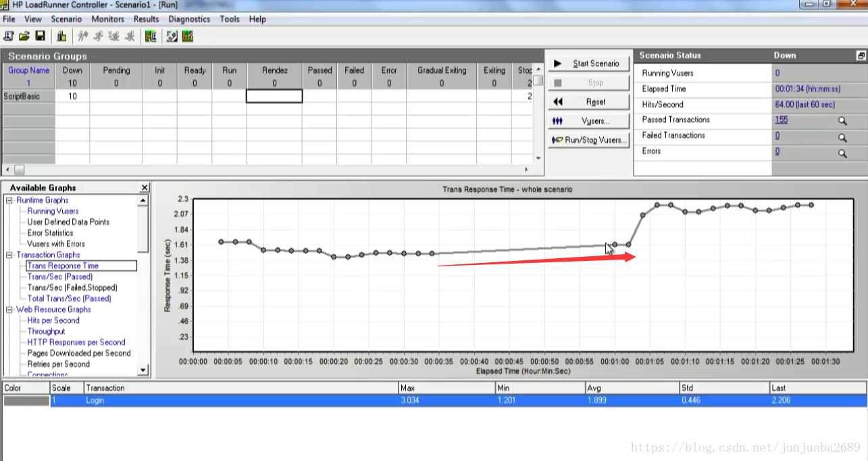Click the New Scenario toolbar icon
This screenshot has height=461, width=868.
tap(9, 36)
